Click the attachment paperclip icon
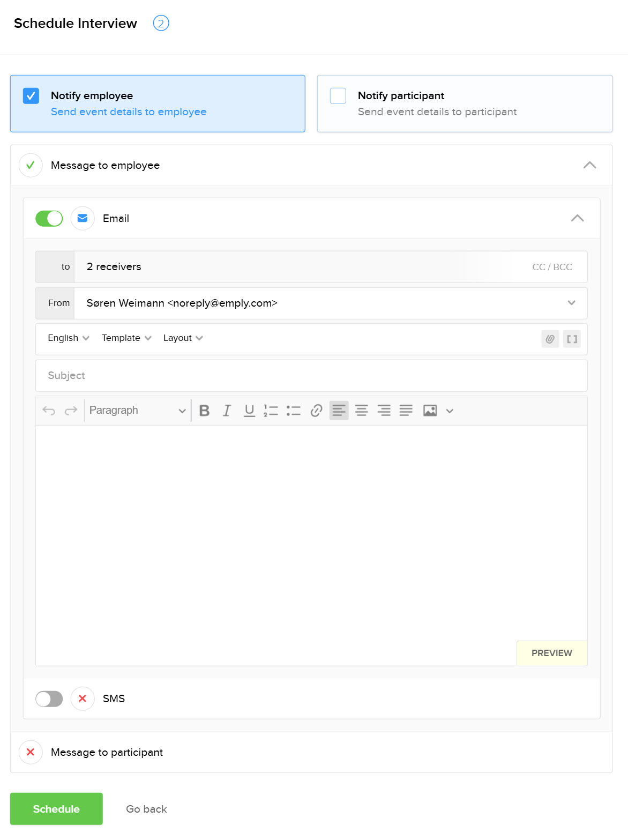 pyautogui.click(x=550, y=339)
